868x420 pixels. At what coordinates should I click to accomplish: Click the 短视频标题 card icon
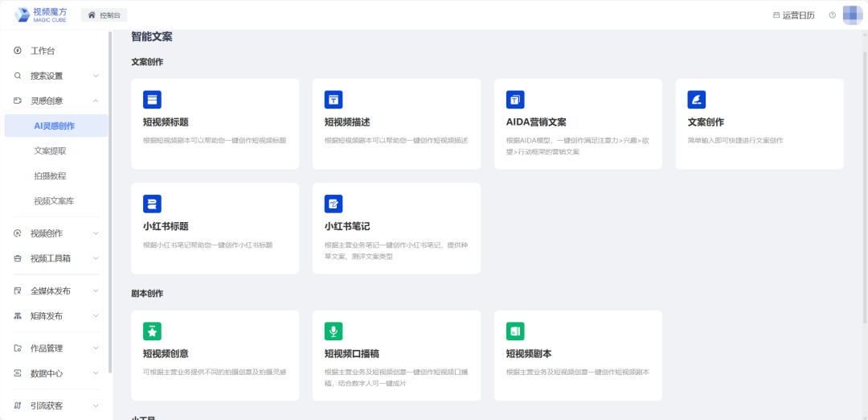point(152,99)
